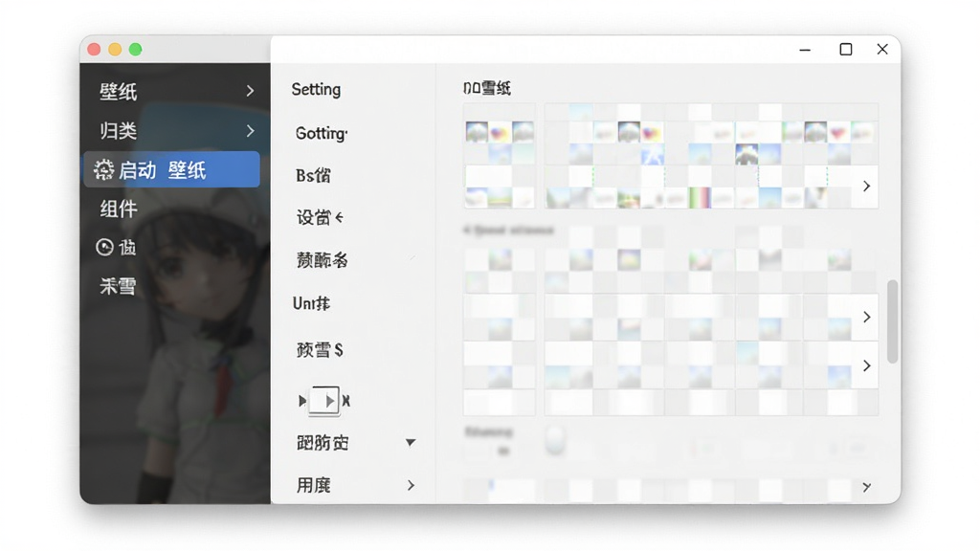Viewport: 980px width, 551px height.
Task: Select the first wallpaper thumbnail in the left gallery box
Action: coord(477,132)
